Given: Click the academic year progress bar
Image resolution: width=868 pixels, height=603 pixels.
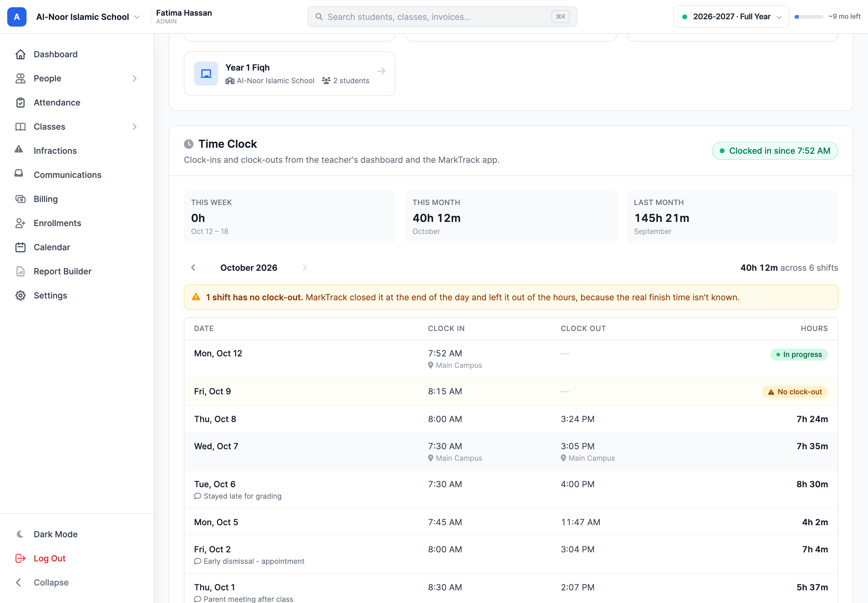Looking at the screenshot, I should tap(809, 17).
